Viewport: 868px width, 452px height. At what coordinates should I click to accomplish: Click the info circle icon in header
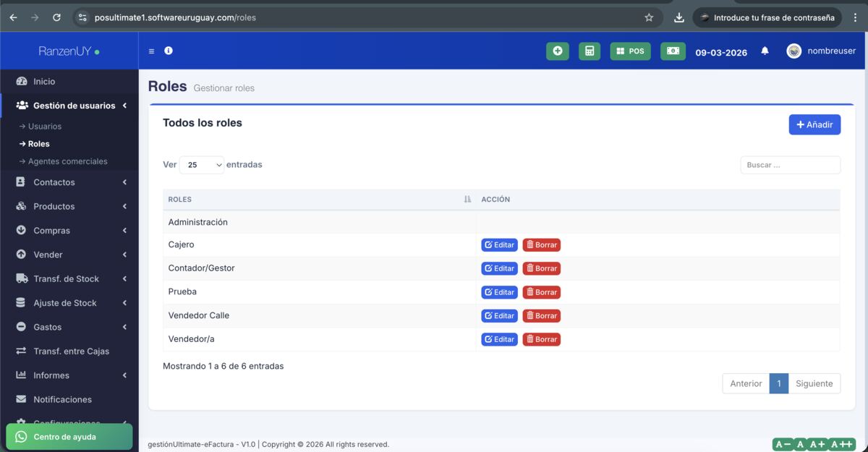tap(169, 51)
